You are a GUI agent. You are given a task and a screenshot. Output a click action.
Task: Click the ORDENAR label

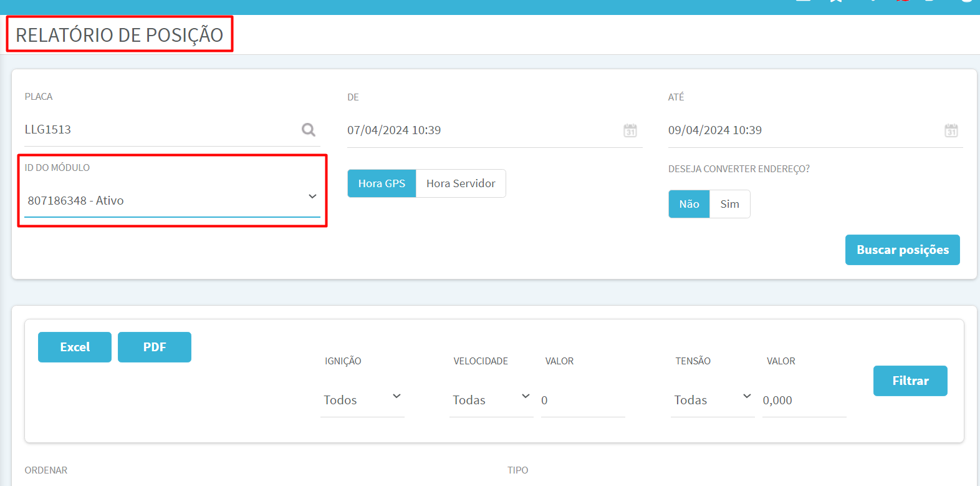pyautogui.click(x=46, y=470)
